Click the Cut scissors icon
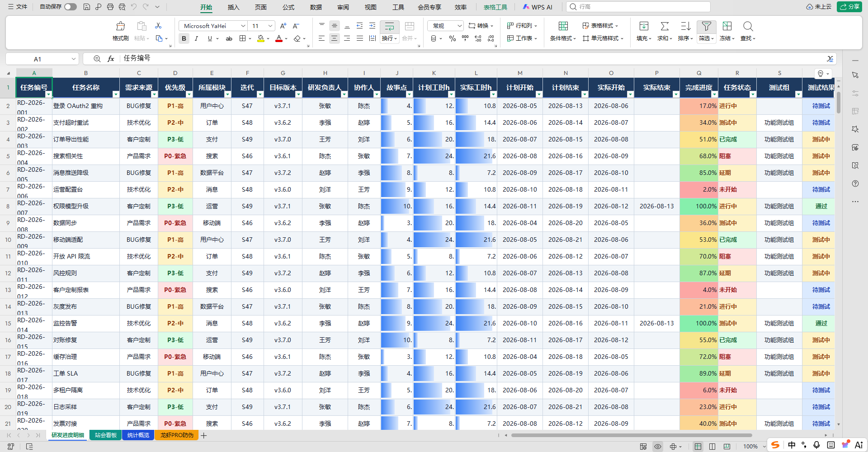This screenshot has height=452, width=868. [158, 26]
